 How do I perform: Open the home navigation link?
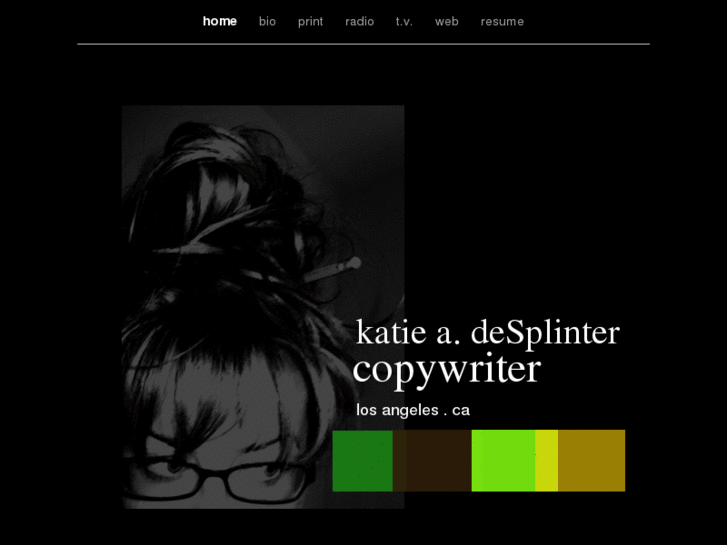(219, 21)
